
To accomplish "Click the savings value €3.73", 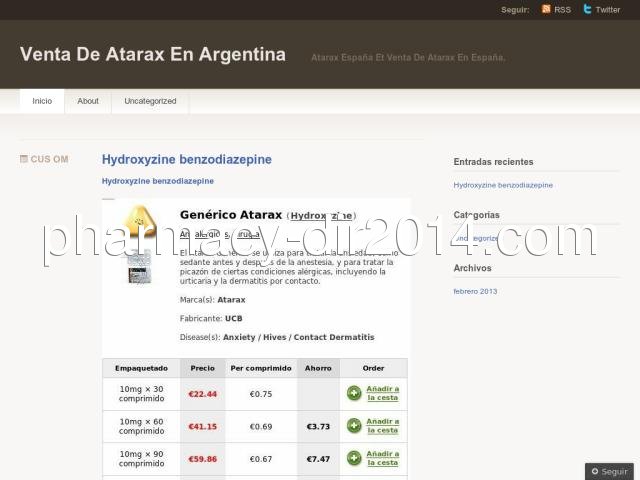I will (318, 427).
